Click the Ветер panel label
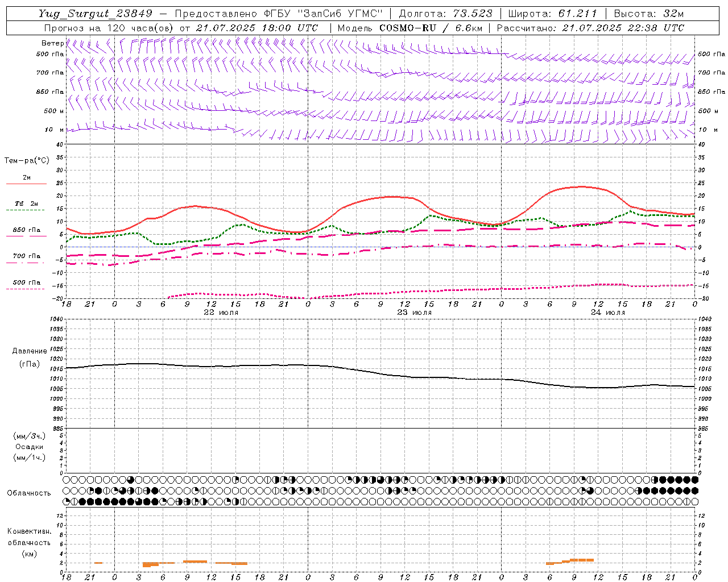Viewport: 728px width, 582px height. point(52,43)
